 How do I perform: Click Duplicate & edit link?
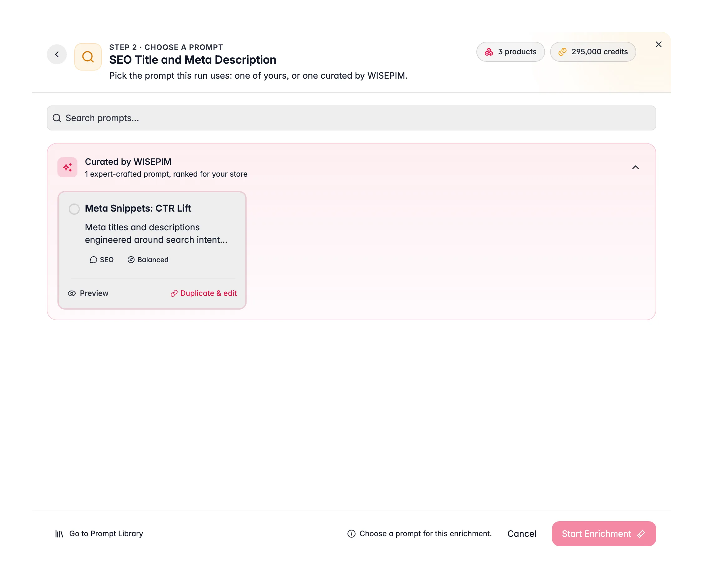(204, 293)
